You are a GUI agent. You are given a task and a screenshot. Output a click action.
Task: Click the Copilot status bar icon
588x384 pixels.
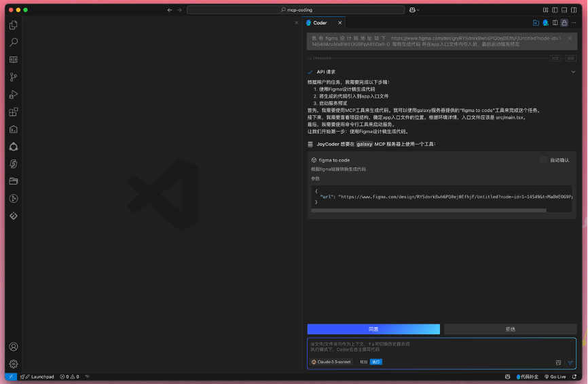point(507,377)
